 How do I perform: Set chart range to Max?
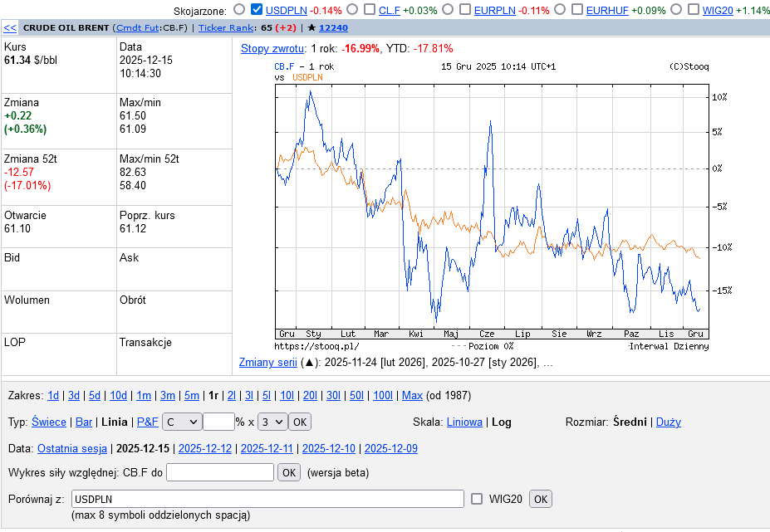coord(412,396)
